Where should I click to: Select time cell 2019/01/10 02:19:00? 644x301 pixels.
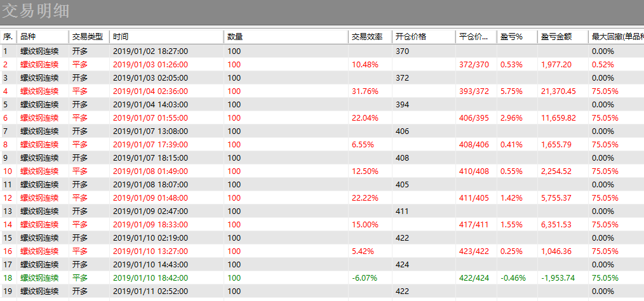point(151,238)
